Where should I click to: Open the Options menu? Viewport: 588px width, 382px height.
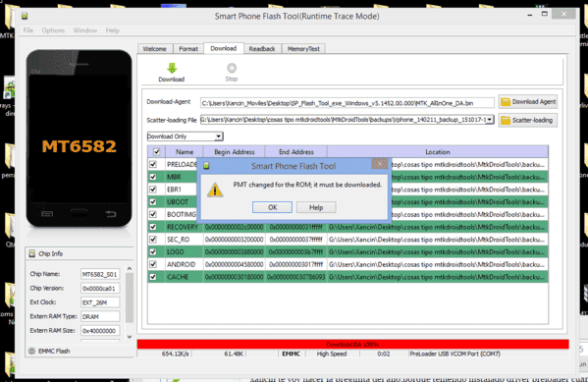tap(53, 30)
